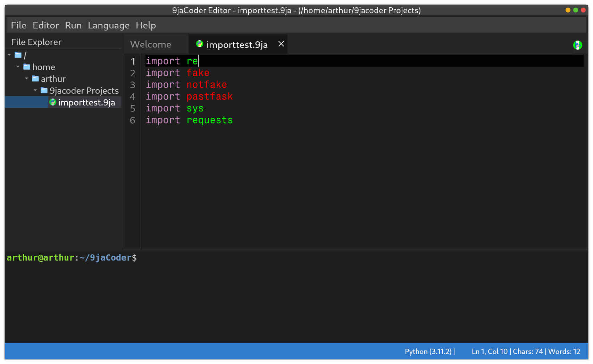
Task: Click the green Run script icon
Action: (577, 45)
